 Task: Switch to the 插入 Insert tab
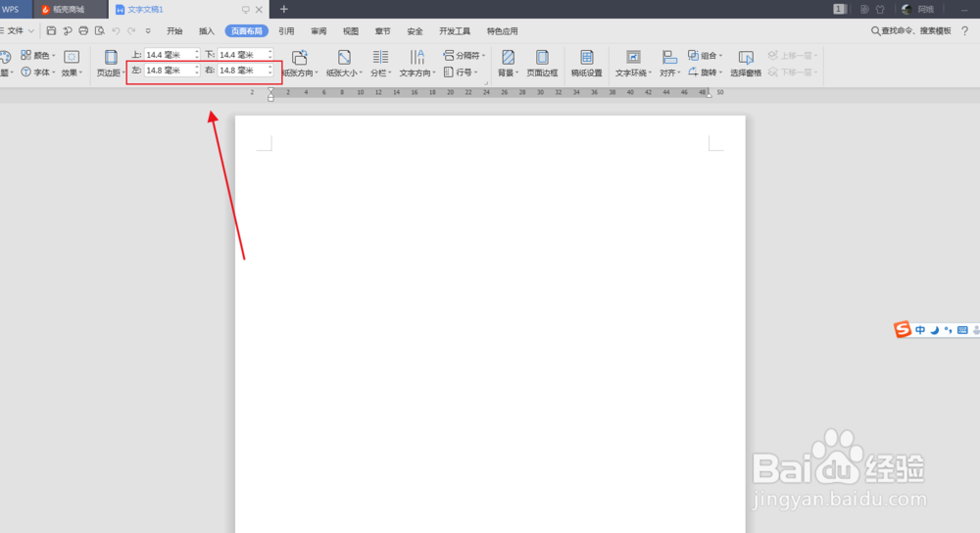tap(206, 31)
